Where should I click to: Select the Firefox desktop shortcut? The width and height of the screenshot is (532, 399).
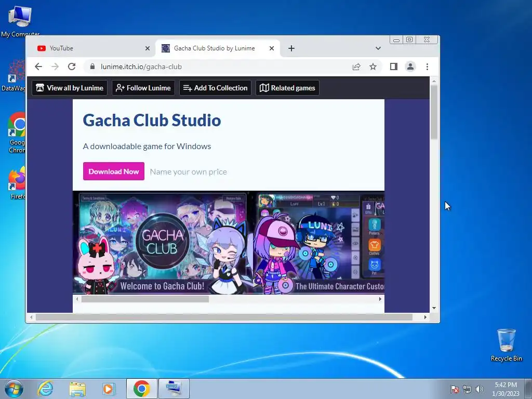(18, 182)
